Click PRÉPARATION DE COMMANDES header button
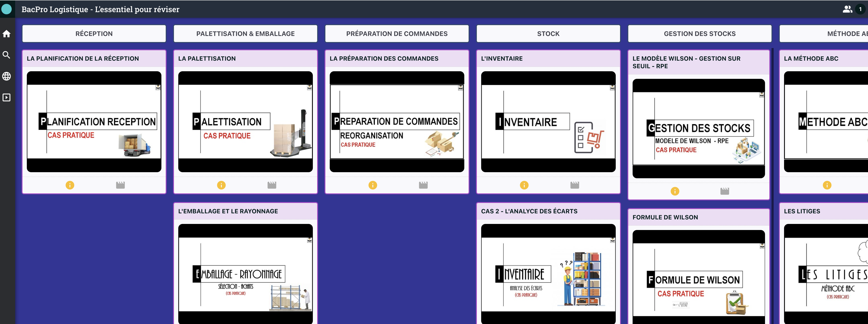Screen dimensions: 868x324 tap(397, 34)
